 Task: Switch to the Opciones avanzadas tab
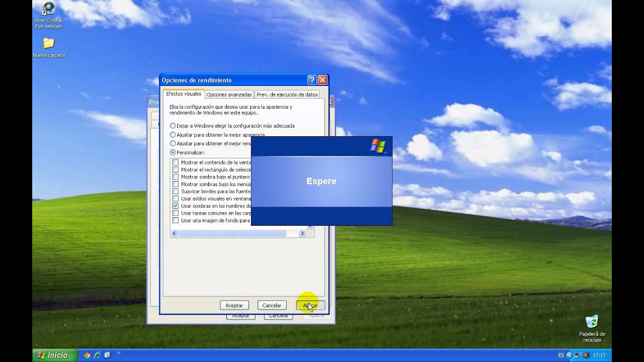tap(229, 95)
